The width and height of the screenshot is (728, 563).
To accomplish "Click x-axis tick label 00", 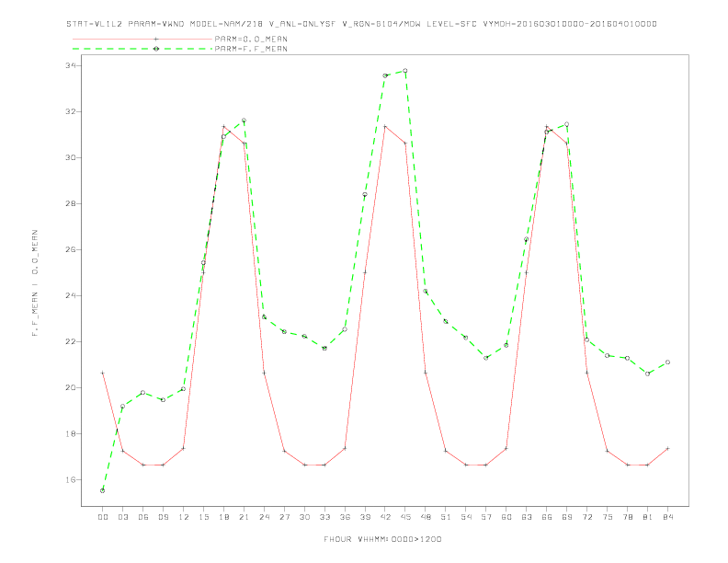I will click(x=103, y=517).
